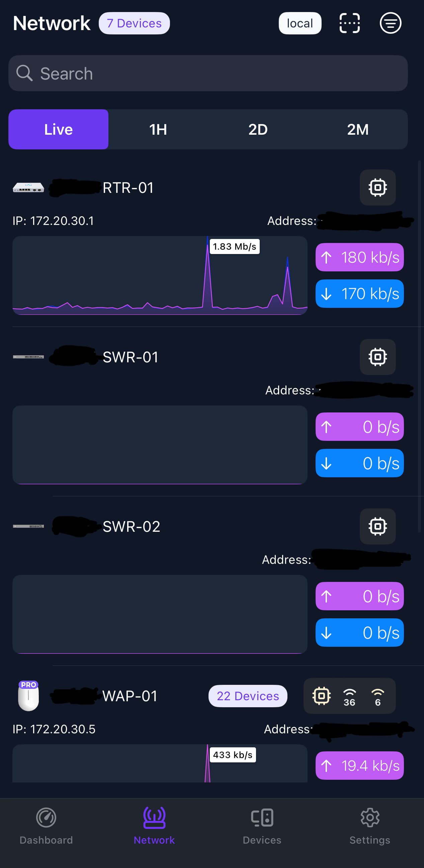Image resolution: width=424 pixels, height=868 pixels.
Task: Select the 2D time range
Action: (x=258, y=129)
